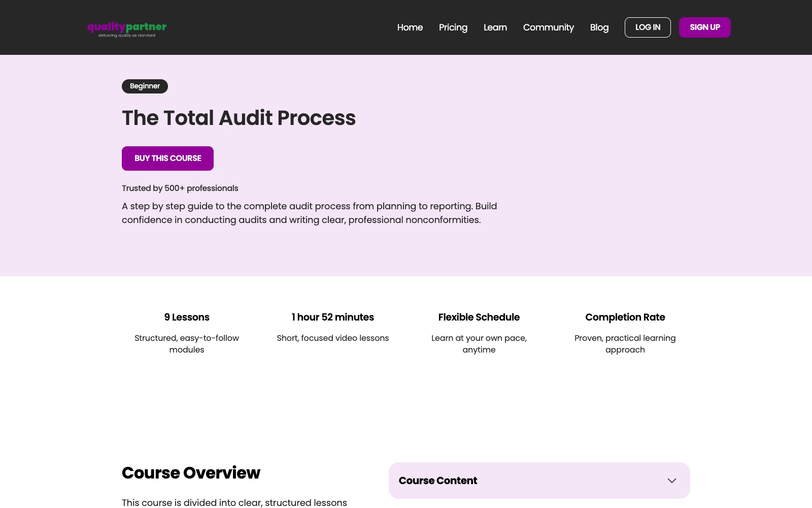Viewport: 812px width, 508px height.
Task: Click BUY THIS COURSE button
Action: 167,158
